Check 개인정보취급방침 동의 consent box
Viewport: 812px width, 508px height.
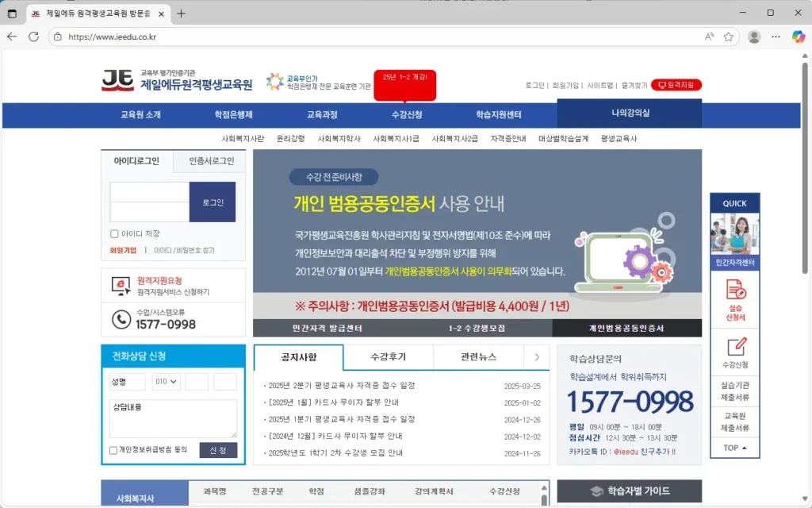click(x=113, y=449)
